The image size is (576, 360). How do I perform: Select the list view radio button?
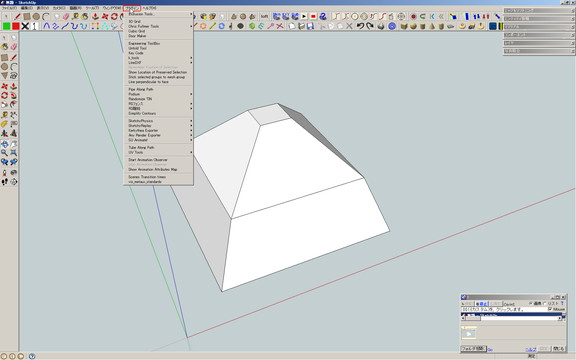pos(545,303)
